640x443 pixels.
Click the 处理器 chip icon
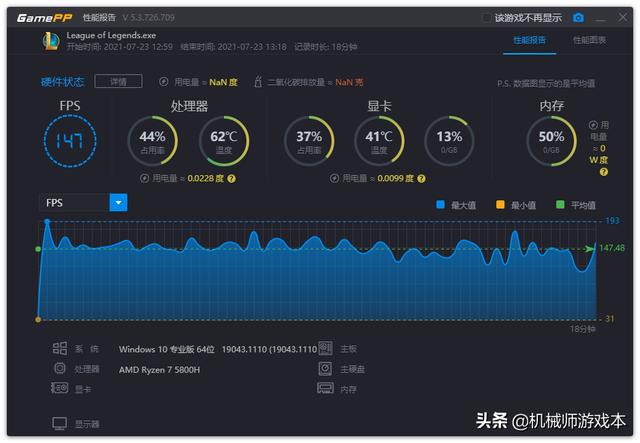tap(60, 368)
